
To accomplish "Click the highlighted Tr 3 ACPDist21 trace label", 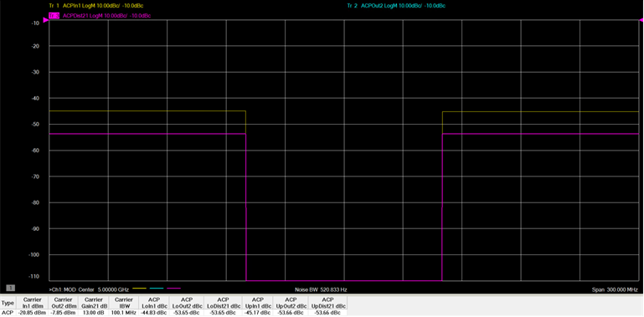I will pyautogui.click(x=100, y=16).
